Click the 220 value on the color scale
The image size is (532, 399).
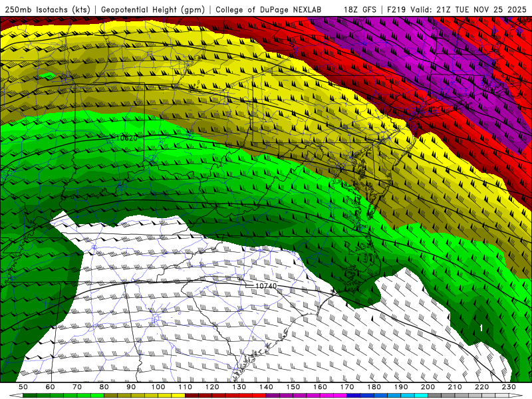click(x=481, y=387)
